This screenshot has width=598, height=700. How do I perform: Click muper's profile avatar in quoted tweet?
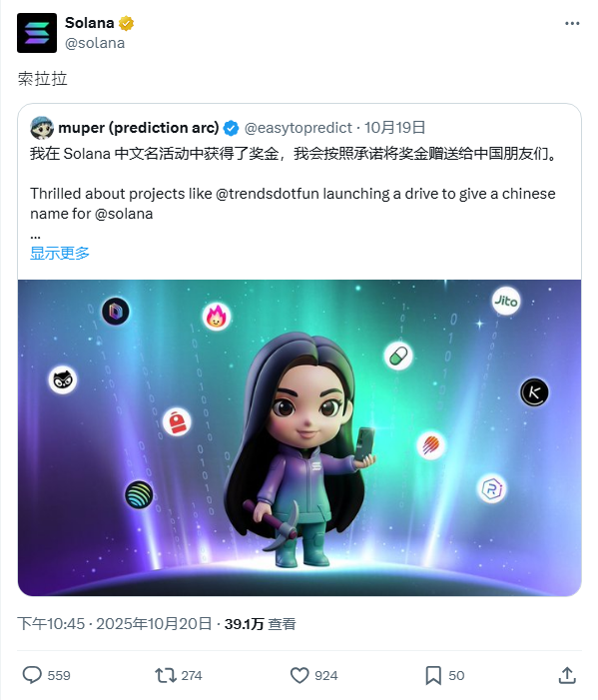[x=42, y=128]
